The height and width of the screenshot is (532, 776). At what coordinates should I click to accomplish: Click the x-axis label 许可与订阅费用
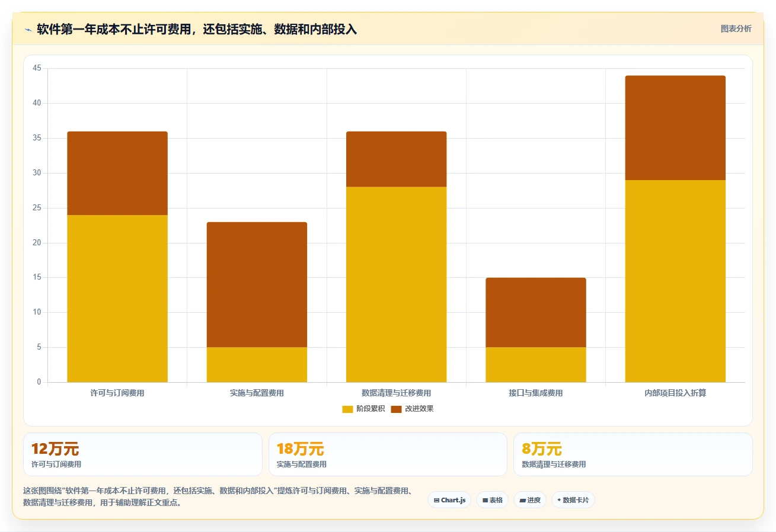117,393
